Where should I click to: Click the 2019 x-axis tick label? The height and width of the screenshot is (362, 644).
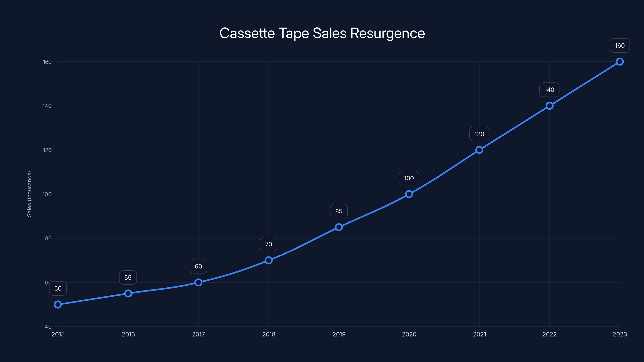(x=339, y=334)
